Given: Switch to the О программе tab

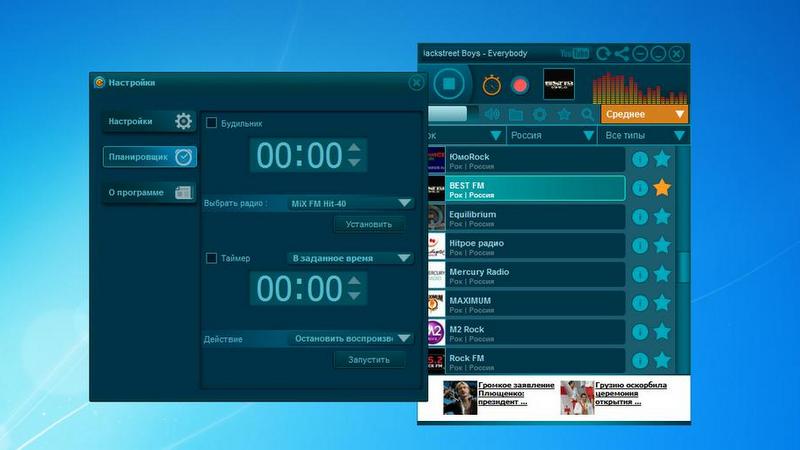Looking at the screenshot, I should point(149,192).
